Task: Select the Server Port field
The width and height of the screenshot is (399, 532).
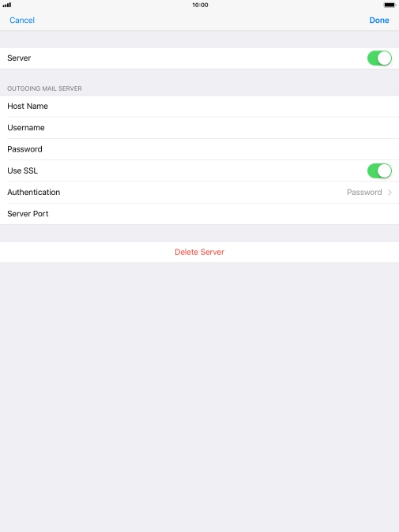Action: pyautogui.click(x=199, y=214)
